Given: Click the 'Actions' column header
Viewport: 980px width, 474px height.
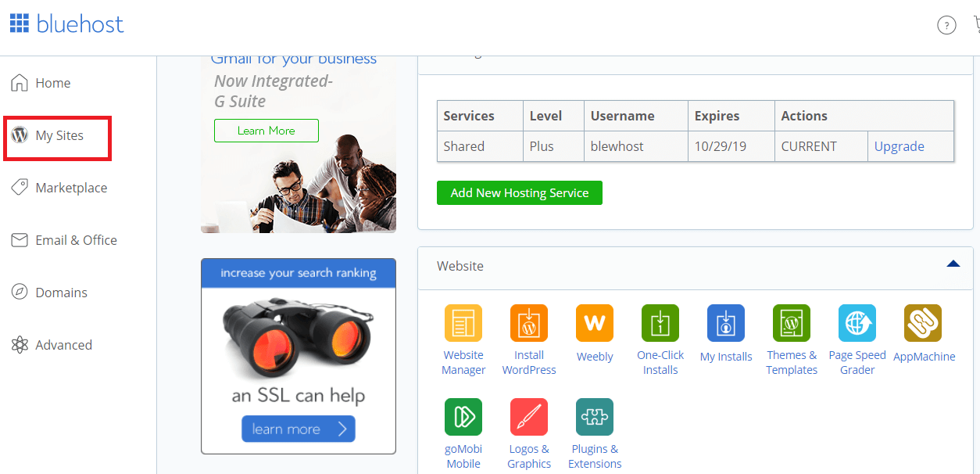Looking at the screenshot, I should click(864, 116).
